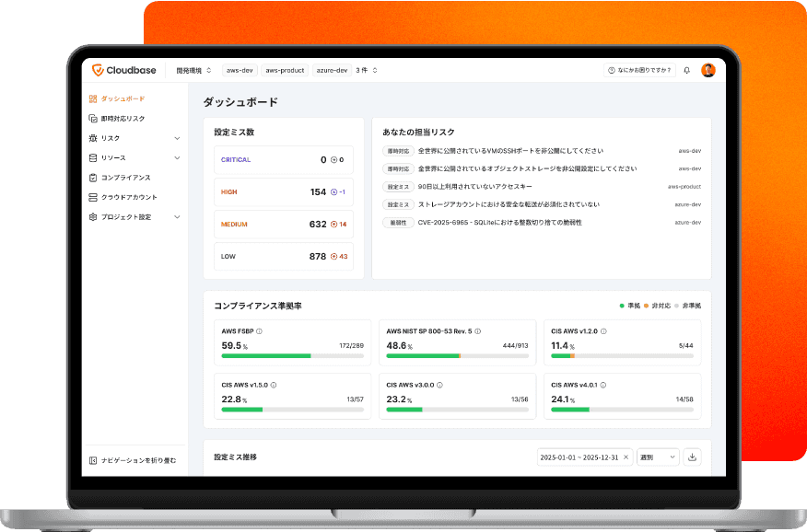Click the クラウドアカウント server icon
807x532 pixels.
(x=93, y=197)
